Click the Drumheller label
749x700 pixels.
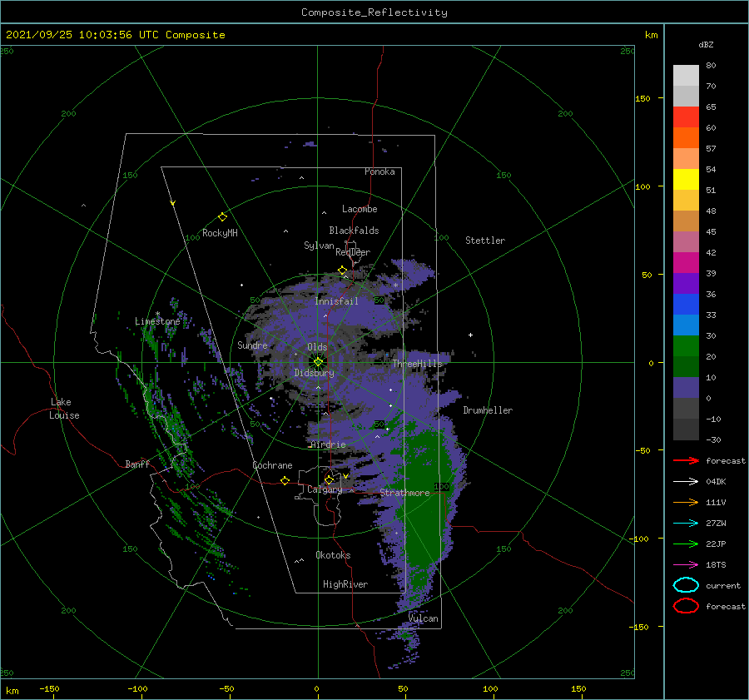(x=488, y=410)
